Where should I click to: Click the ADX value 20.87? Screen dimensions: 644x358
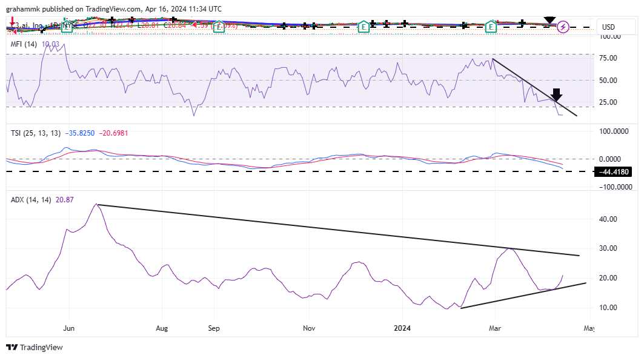(64, 199)
